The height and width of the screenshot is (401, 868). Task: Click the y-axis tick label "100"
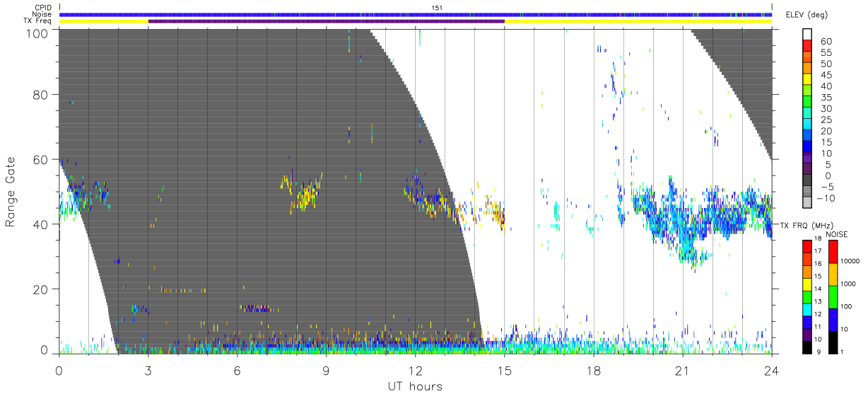click(x=37, y=33)
